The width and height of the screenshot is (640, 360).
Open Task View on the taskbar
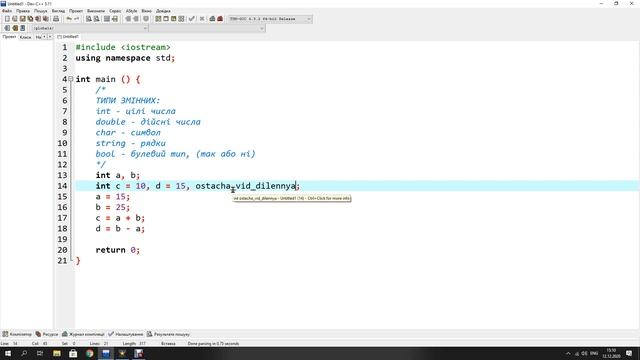pyautogui.click(x=40, y=353)
